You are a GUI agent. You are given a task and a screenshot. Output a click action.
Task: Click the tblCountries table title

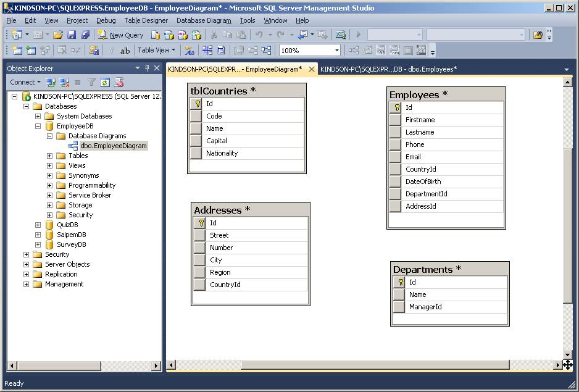click(x=247, y=91)
